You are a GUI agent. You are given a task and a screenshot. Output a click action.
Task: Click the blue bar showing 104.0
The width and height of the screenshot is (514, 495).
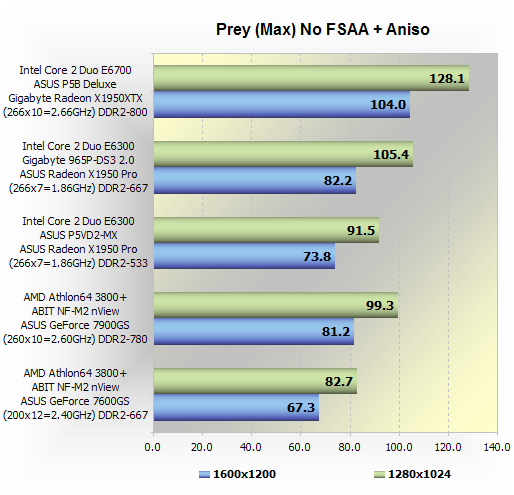pos(282,105)
